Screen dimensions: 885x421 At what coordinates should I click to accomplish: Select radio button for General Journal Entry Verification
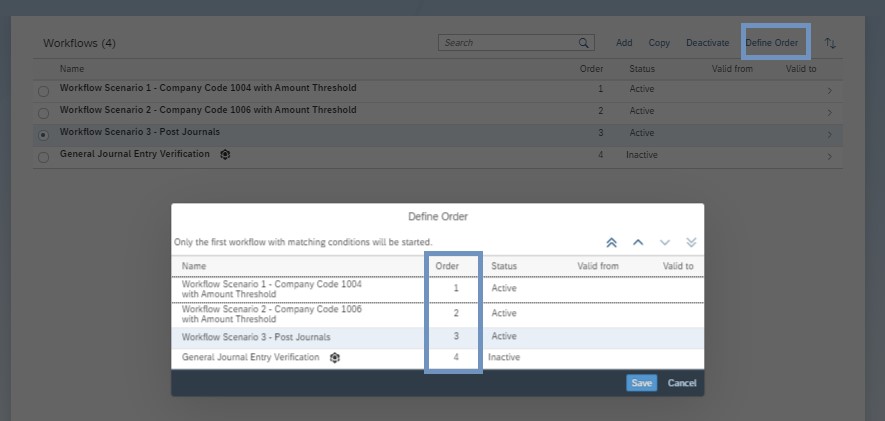pos(43,157)
